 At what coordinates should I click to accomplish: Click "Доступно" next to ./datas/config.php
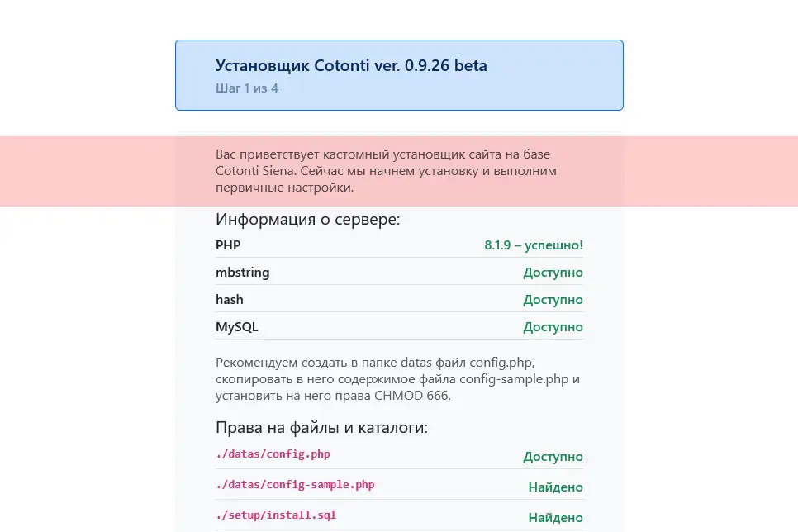tap(553, 456)
